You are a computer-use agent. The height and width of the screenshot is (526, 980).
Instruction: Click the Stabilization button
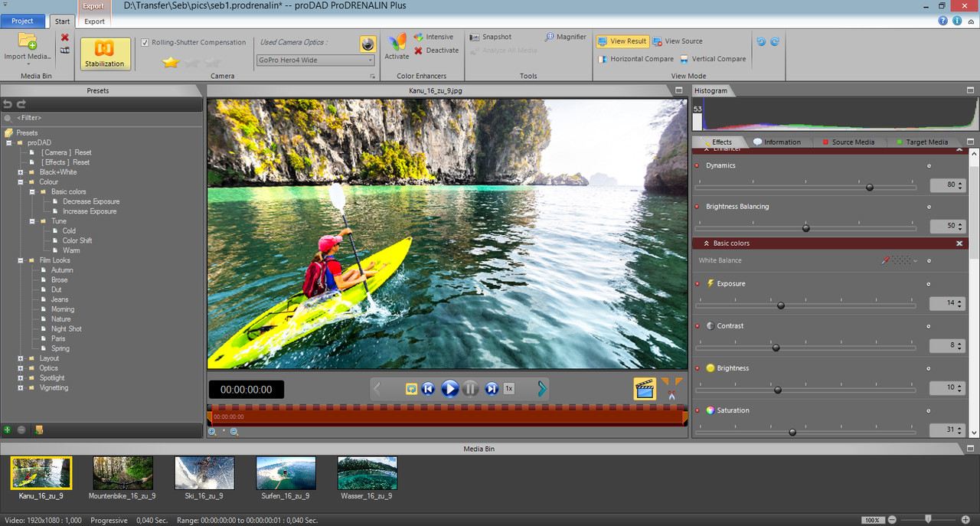(x=105, y=54)
